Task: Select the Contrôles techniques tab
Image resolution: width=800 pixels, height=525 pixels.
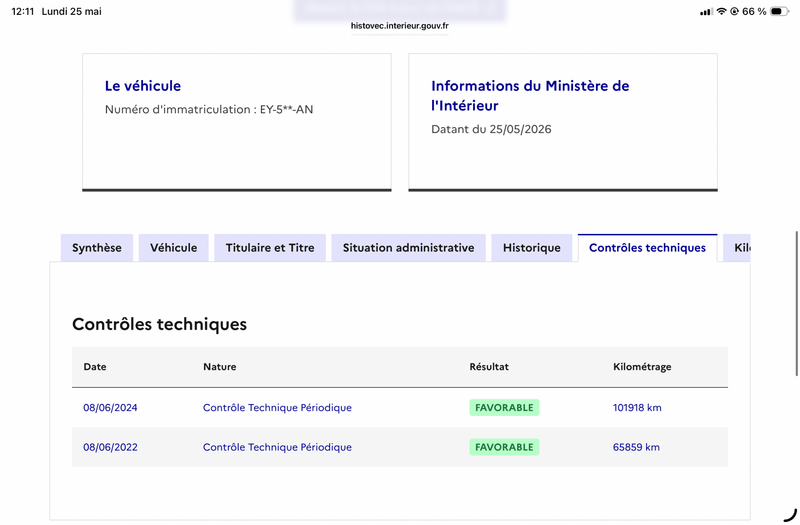Action: (647, 248)
